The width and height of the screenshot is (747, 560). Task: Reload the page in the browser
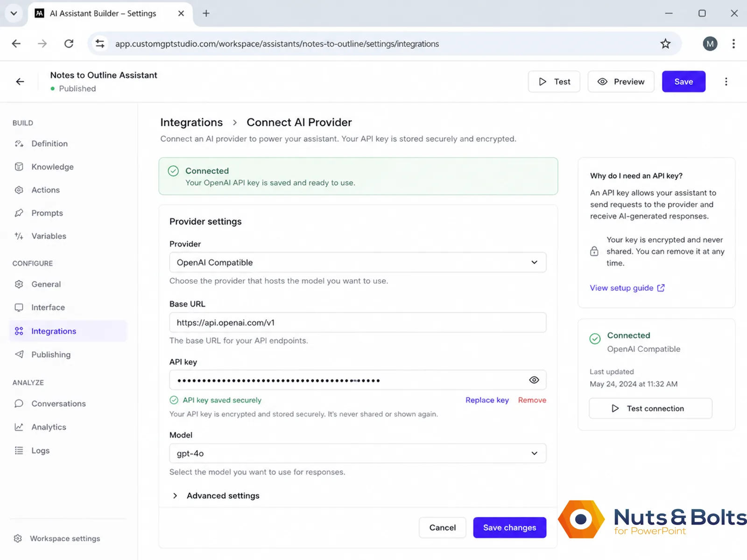coord(69,44)
